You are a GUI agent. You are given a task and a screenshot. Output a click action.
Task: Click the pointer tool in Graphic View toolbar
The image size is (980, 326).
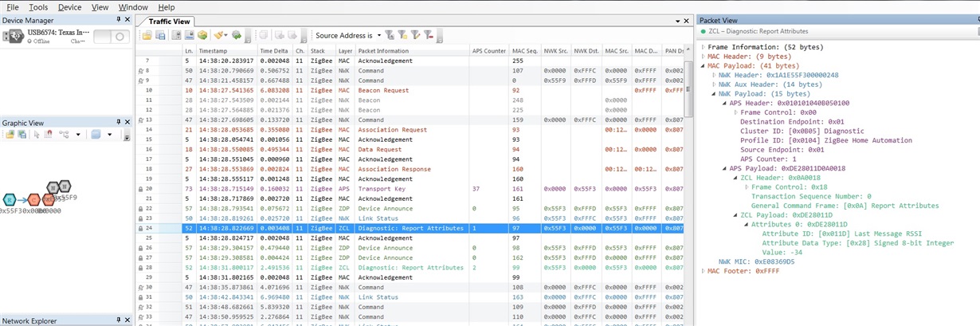tap(36, 135)
